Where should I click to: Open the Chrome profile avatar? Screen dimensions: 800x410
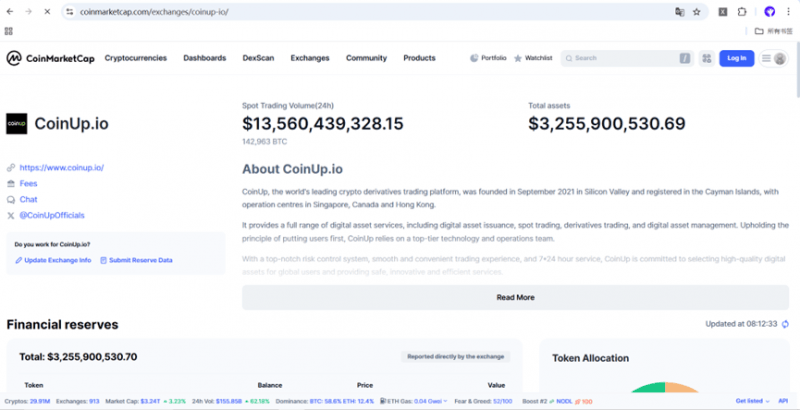[769, 11]
